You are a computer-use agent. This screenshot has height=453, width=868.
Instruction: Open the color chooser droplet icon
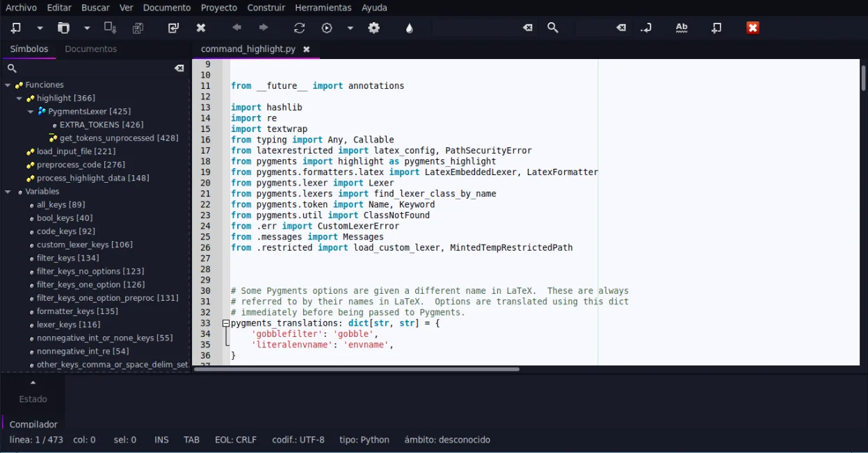(x=409, y=28)
